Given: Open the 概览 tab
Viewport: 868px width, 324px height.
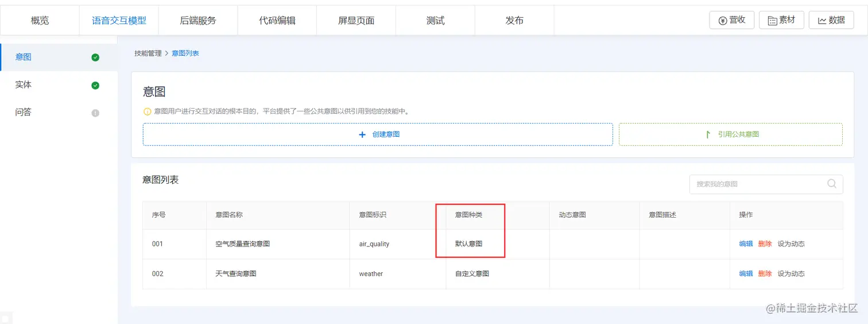Looking at the screenshot, I should pyautogui.click(x=40, y=21).
